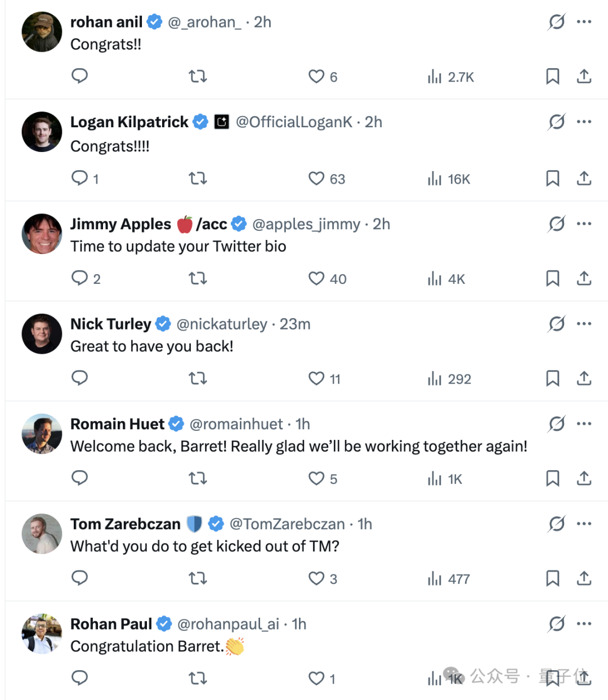
Task: Open Romain Huet's profile name
Action: pyautogui.click(x=117, y=424)
